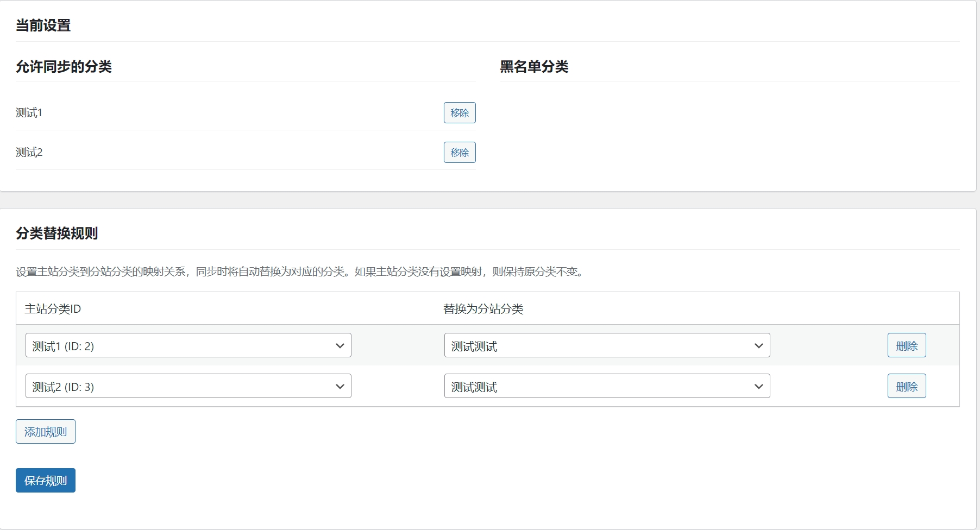Screen dimensions: 980x530
Task: Remove 测试2 from allowed sync categories
Action: 459,153
